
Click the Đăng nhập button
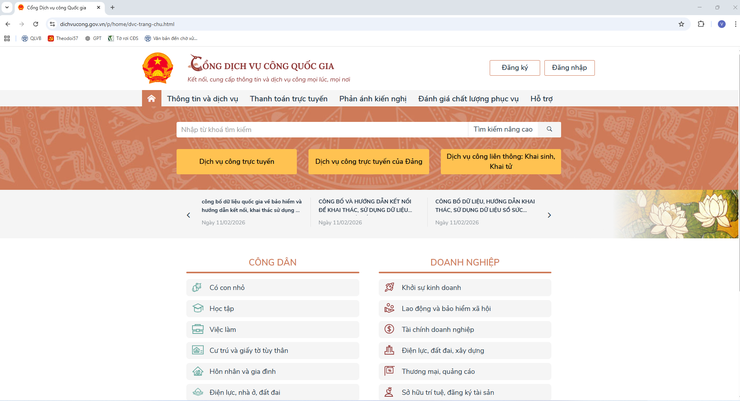[x=569, y=68]
